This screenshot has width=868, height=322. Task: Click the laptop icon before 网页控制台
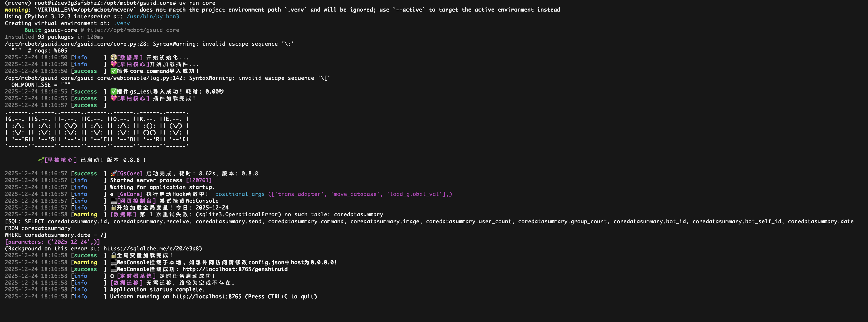point(114,201)
